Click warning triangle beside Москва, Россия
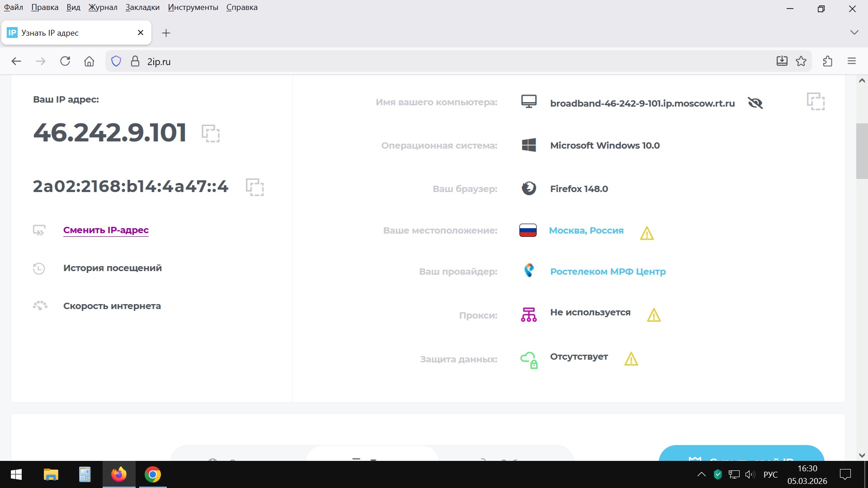This screenshot has height=488, width=868. coord(646,233)
